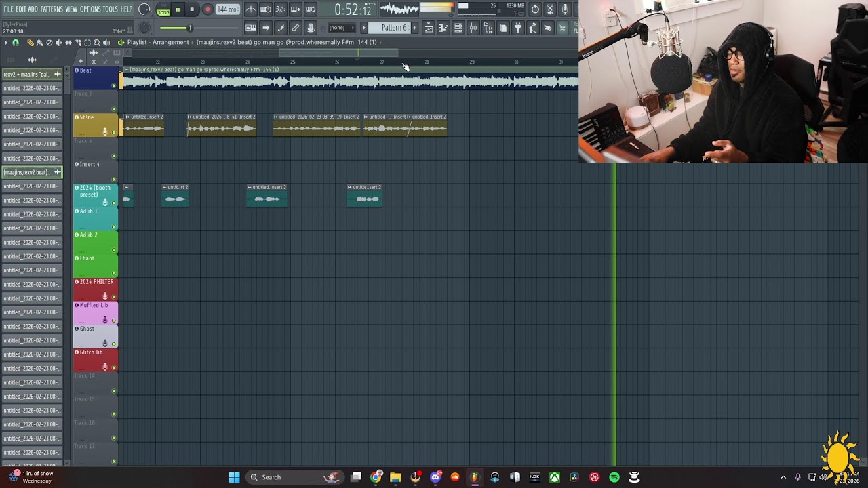Open pattern options arrow left of Pattern 6

[x=364, y=28]
